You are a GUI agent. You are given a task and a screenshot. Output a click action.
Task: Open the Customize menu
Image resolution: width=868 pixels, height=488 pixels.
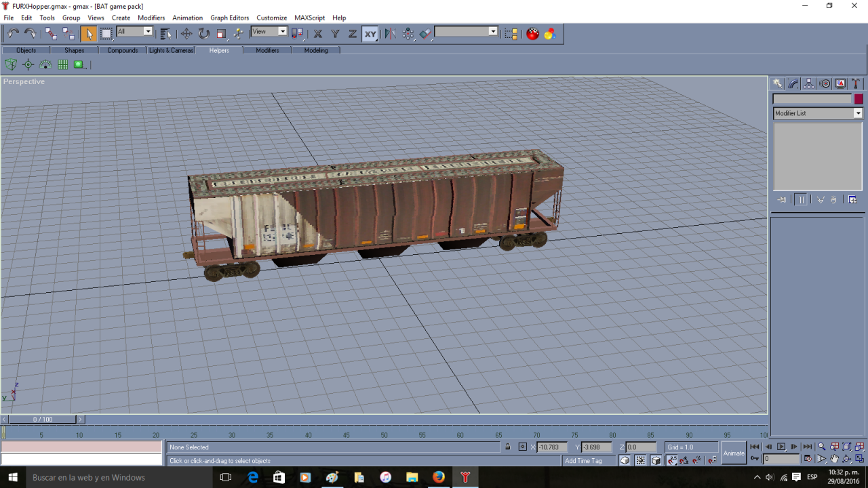point(272,18)
